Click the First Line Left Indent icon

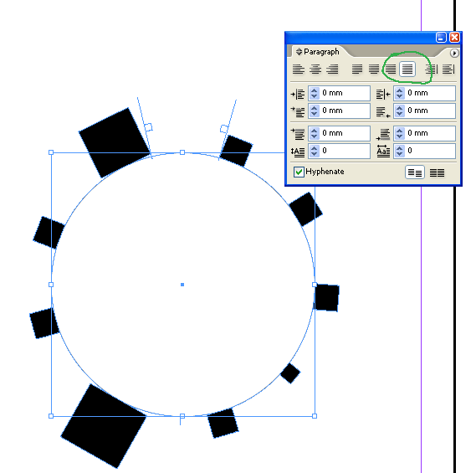click(298, 111)
